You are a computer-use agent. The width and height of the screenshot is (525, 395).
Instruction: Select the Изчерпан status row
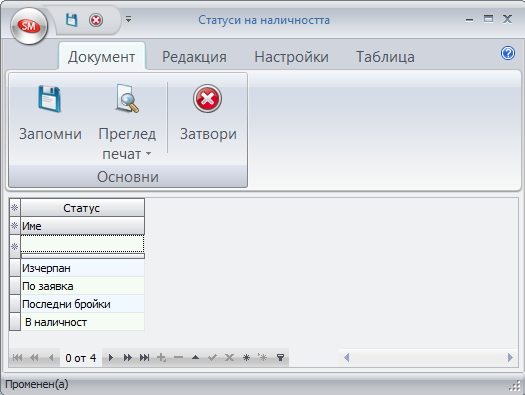coord(82,268)
